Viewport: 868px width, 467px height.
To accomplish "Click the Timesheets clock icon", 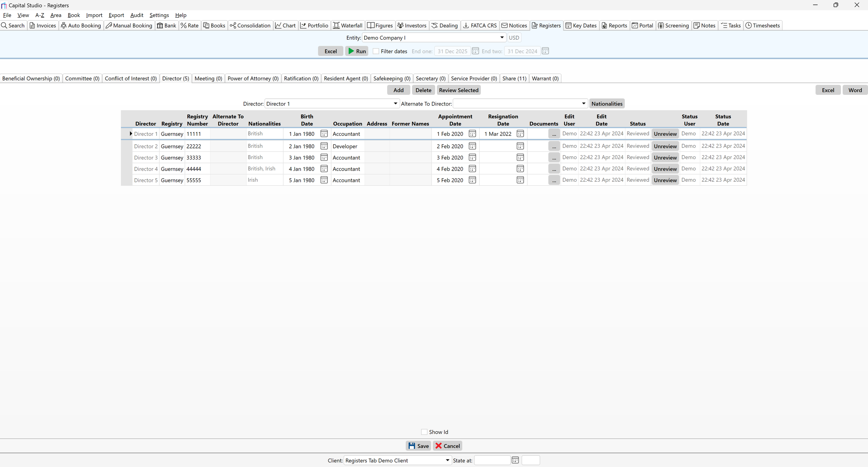I will tap(749, 25).
